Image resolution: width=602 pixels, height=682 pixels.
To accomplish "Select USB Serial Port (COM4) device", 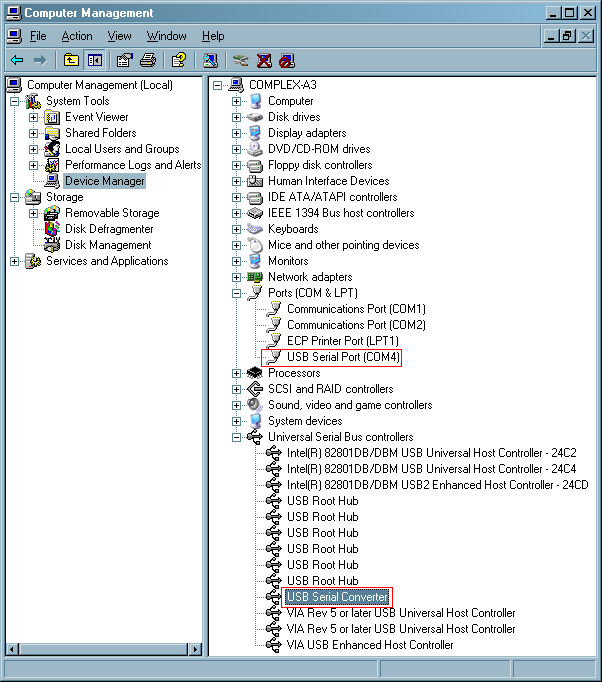I will pyautogui.click(x=342, y=357).
